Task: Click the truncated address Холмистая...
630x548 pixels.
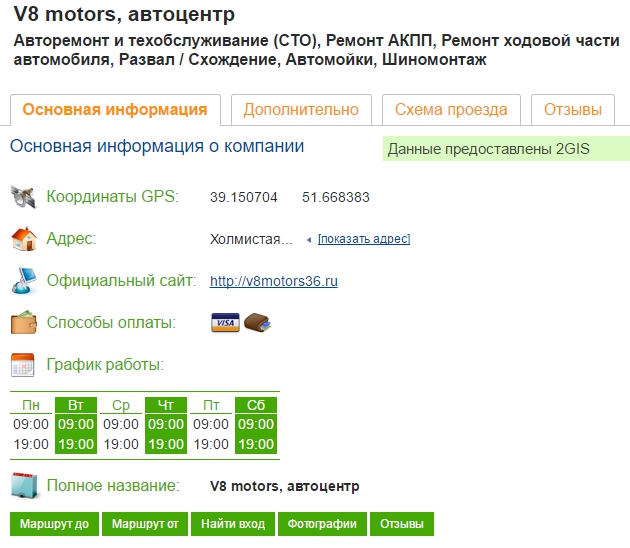Action: click(x=251, y=239)
